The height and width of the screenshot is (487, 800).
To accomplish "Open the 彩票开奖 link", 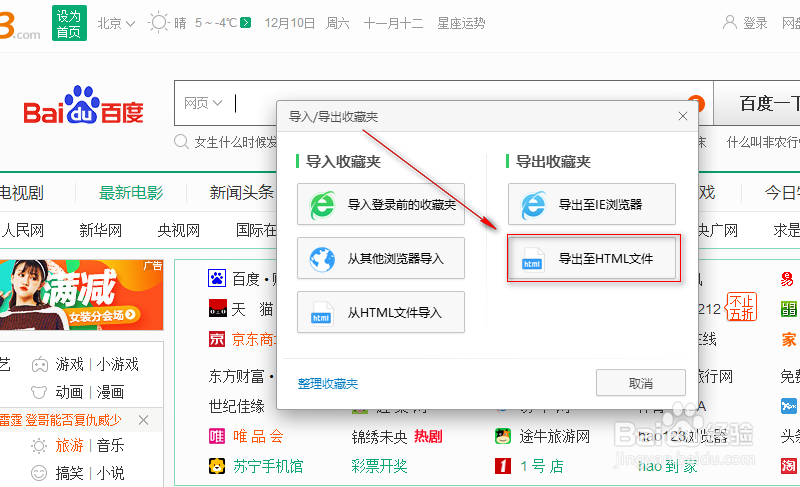I will click(x=379, y=466).
